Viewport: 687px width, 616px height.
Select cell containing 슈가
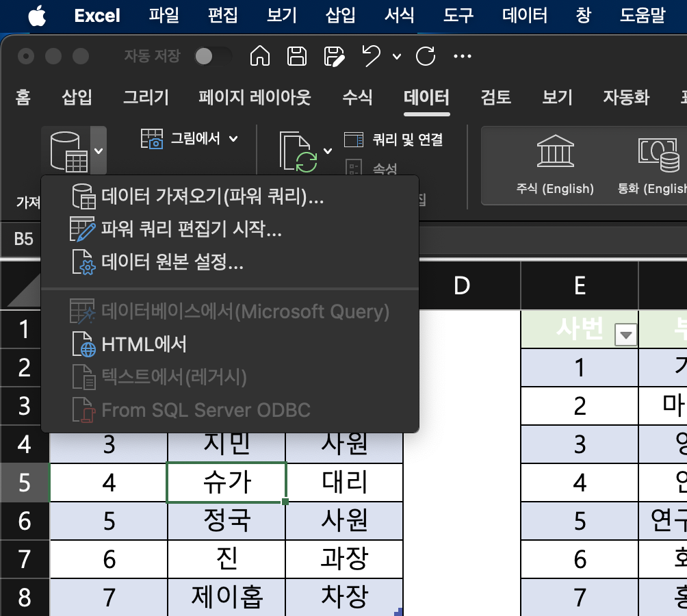[x=226, y=483]
